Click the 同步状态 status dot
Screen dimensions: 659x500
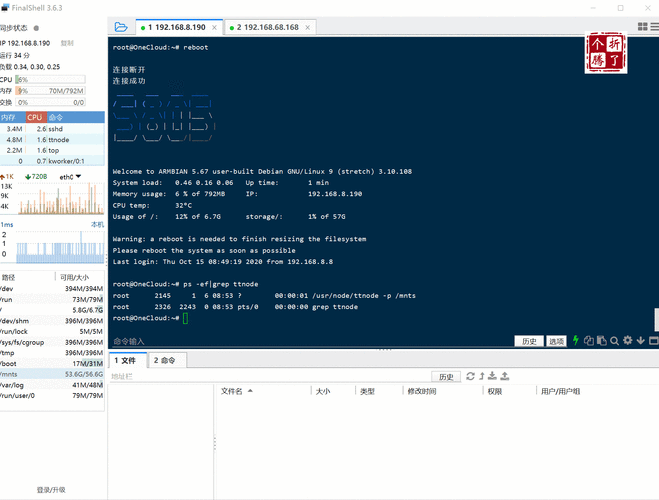point(36,28)
